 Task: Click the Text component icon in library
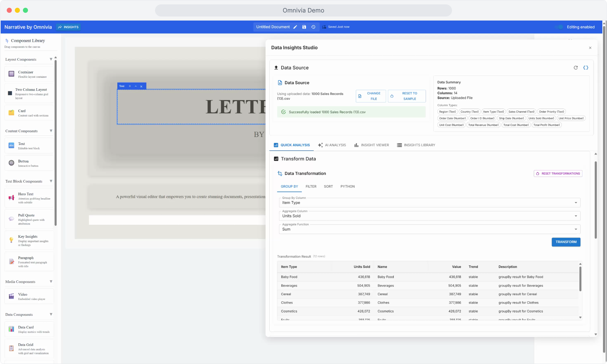click(11, 146)
